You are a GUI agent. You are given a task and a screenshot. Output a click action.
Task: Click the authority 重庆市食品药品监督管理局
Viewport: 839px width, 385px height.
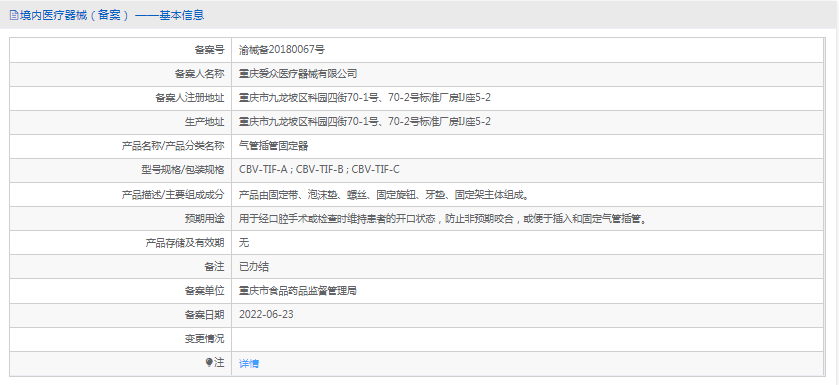point(298,291)
